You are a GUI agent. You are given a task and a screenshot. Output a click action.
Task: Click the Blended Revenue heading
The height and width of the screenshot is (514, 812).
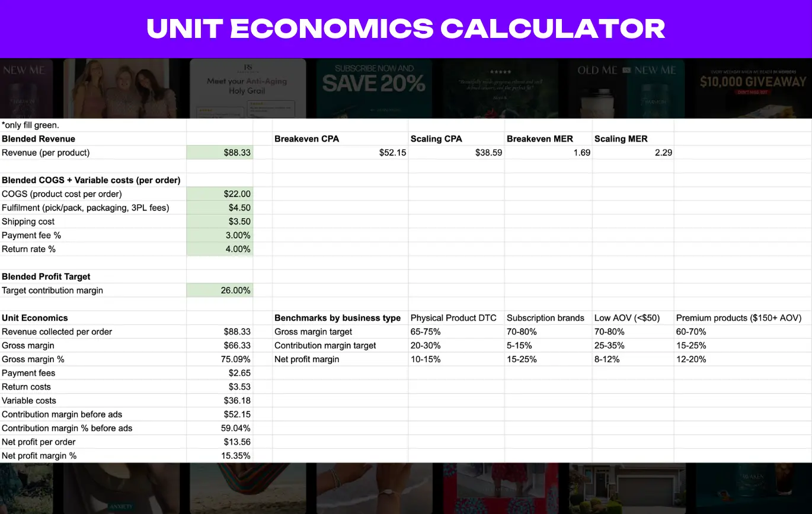(39, 139)
